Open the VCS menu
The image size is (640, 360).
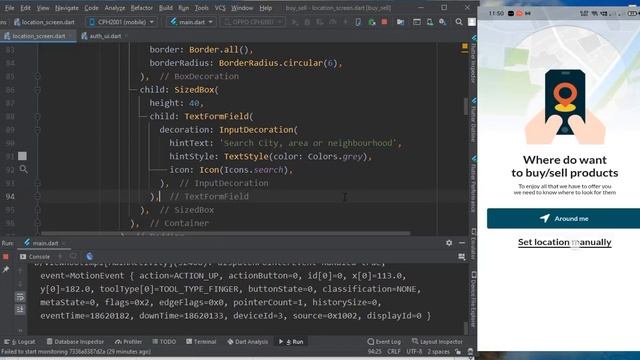(x=220, y=8)
